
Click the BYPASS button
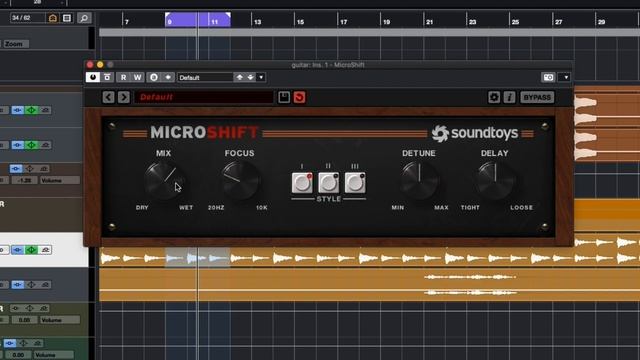(537, 97)
